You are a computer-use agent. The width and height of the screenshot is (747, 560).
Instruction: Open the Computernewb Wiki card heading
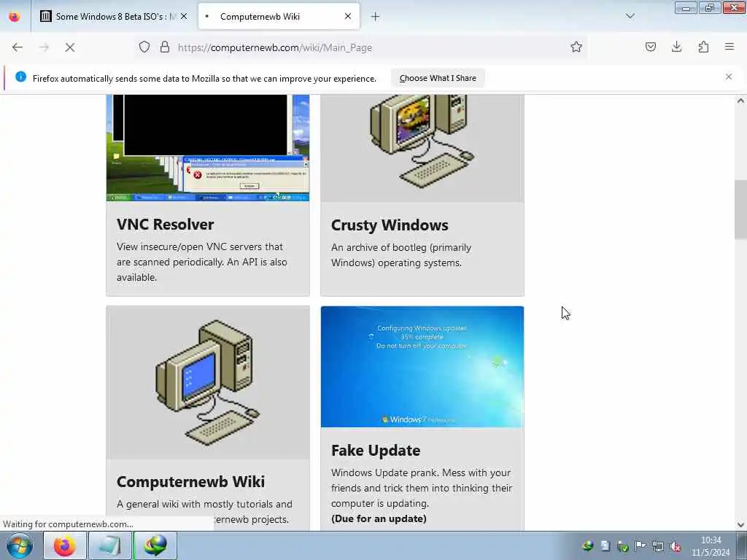pyautogui.click(x=190, y=481)
